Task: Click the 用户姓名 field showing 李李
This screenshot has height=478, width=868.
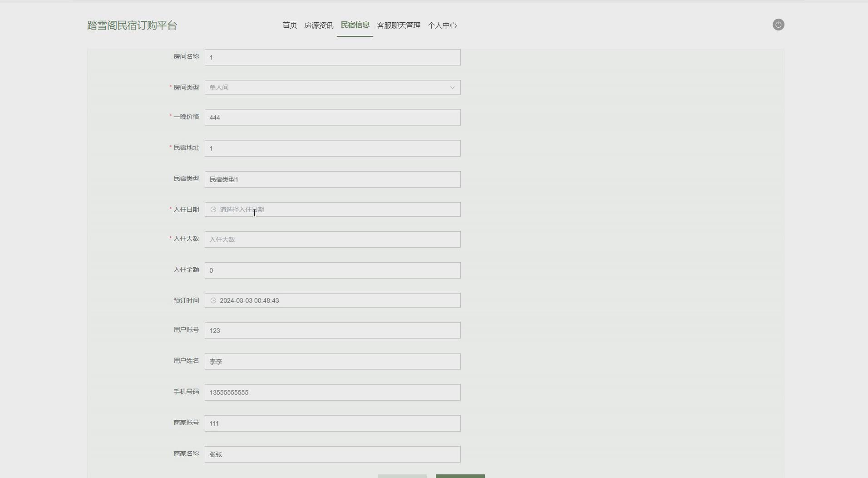Action: click(x=332, y=361)
